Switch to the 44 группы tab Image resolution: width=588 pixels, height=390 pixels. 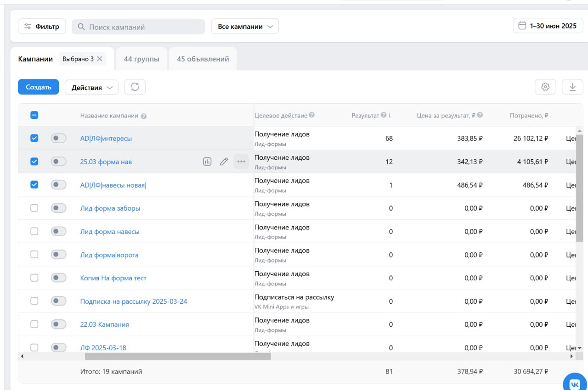click(x=141, y=59)
